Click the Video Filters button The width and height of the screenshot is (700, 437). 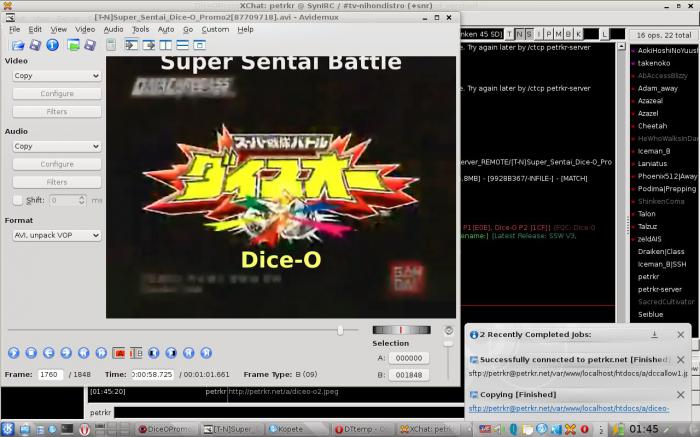(x=57, y=112)
